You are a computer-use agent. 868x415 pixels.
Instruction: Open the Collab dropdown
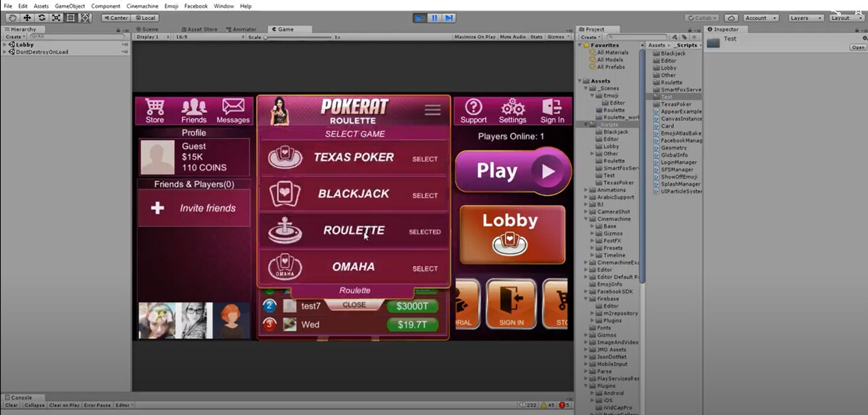(702, 18)
